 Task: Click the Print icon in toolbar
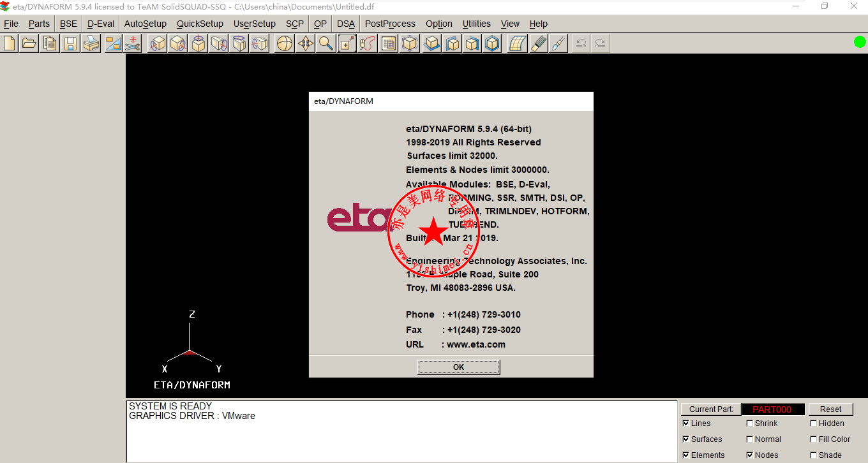click(x=91, y=43)
